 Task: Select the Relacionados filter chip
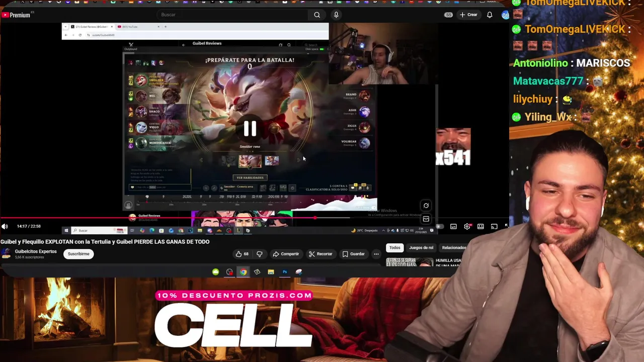[x=453, y=247]
